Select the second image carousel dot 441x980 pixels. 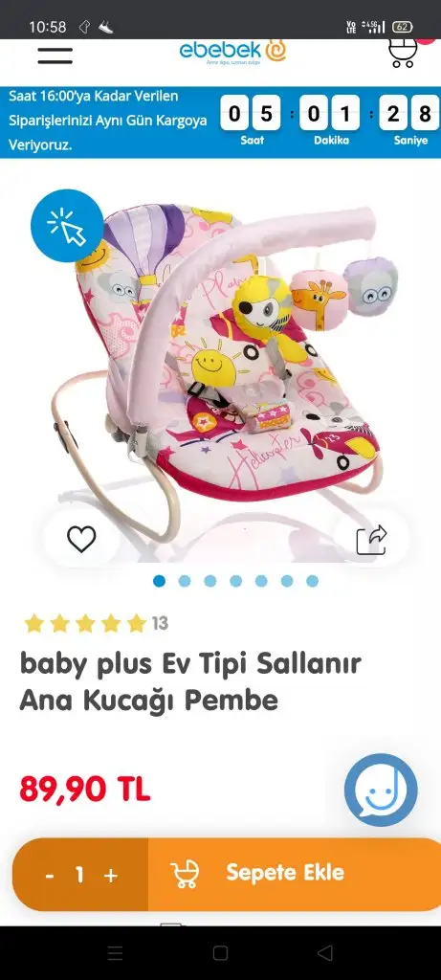tap(185, 581)
